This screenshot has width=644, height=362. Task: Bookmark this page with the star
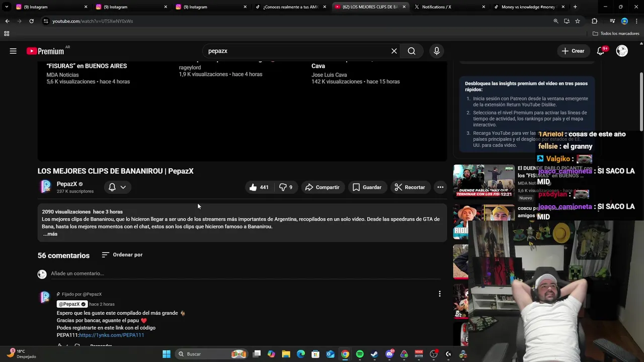(578, 21)
